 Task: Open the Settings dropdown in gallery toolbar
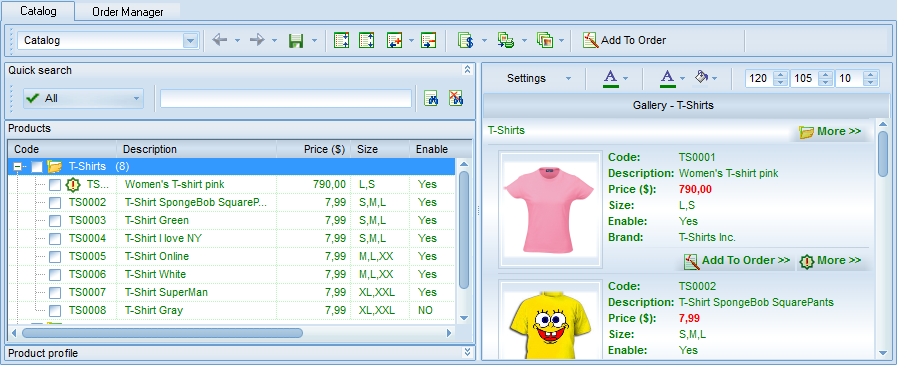click(x=568, y=78)
